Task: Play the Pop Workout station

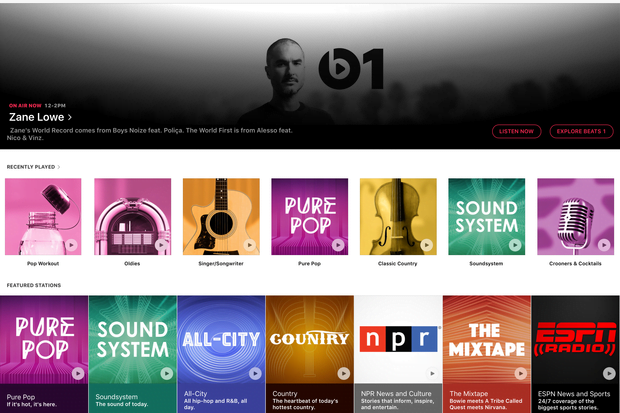Action: coord(71,245)
